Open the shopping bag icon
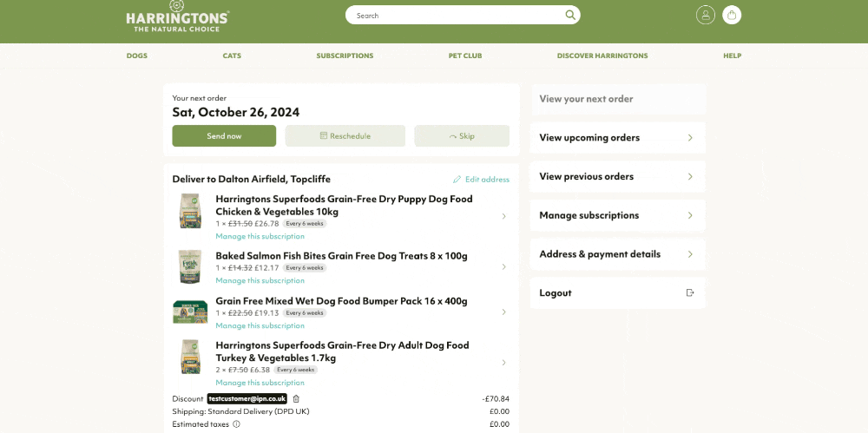 732,15
